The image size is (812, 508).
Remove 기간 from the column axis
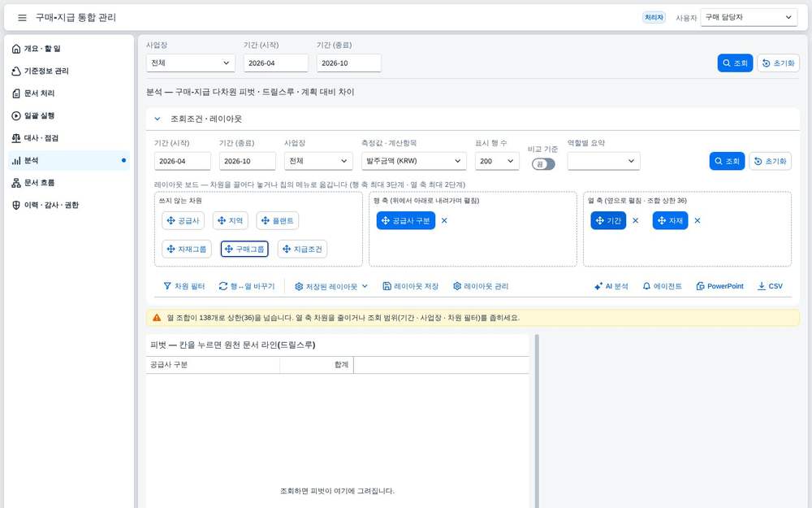(x=636, y=220)
